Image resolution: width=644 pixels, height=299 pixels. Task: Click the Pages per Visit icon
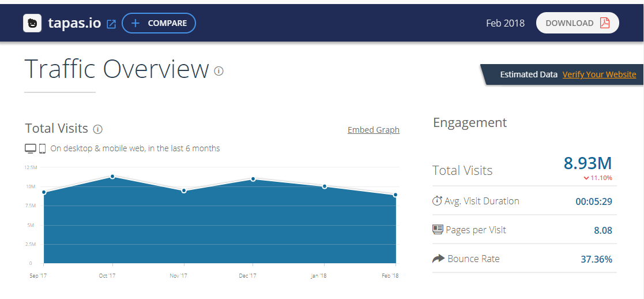click(x=438, y=230)
